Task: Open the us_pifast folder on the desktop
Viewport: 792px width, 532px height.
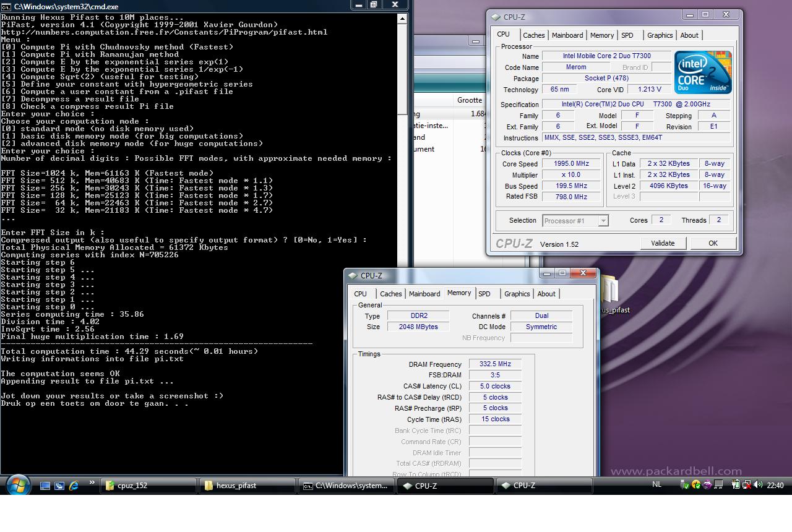Action: point(614,296)
